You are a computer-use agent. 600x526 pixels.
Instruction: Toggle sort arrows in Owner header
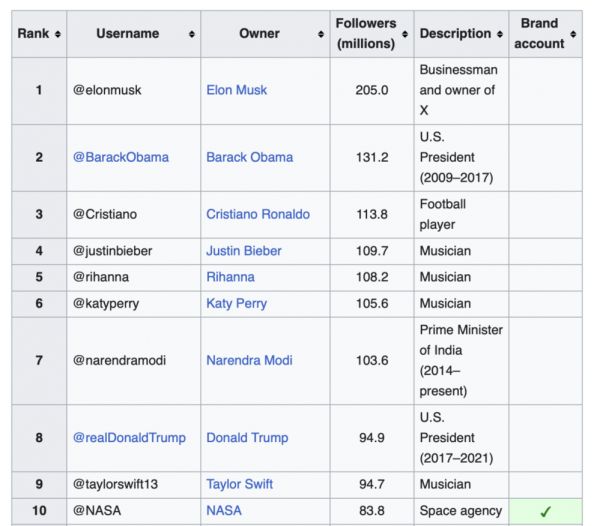click(321, 34)
